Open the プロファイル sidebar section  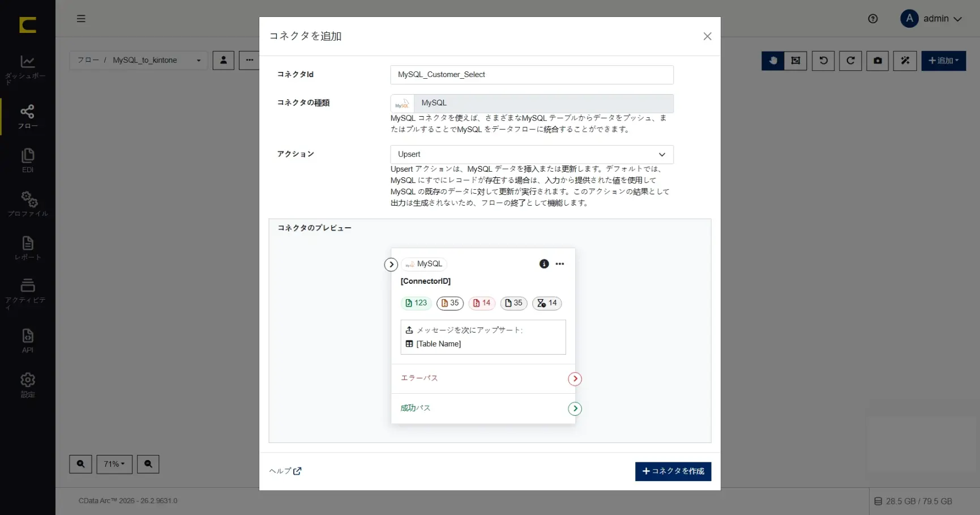tap(28, 205)
